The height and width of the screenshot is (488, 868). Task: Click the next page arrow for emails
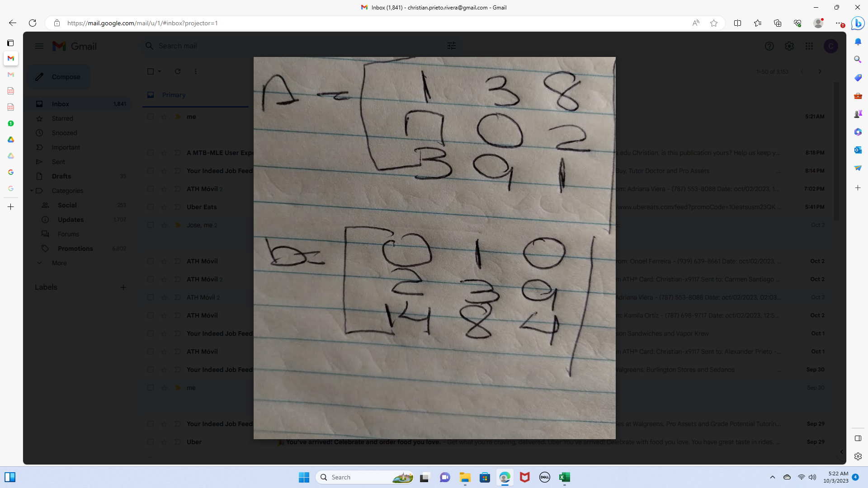coord(820,71)
